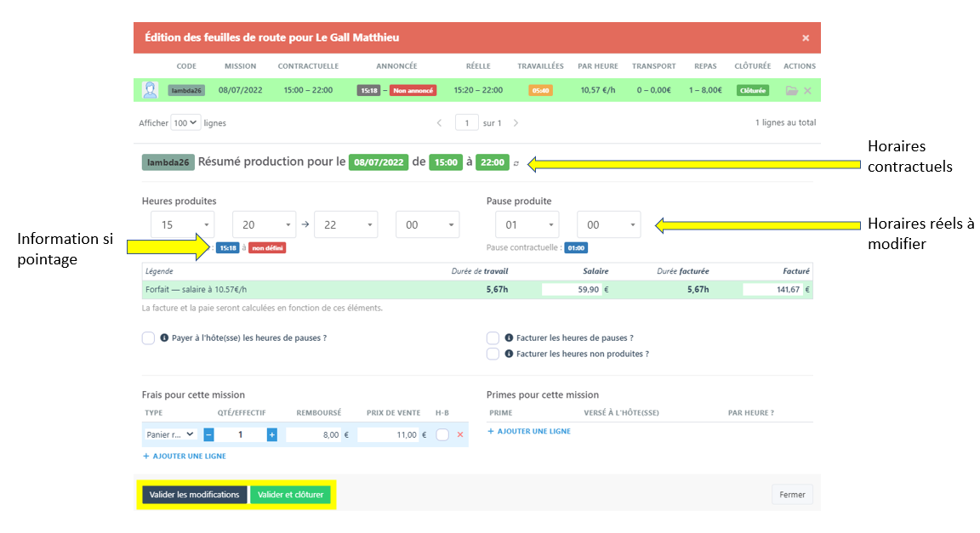
Task: Check 'Facturer les heures de pauses' checkbox
Action: pyautogui.click(x=493, y=338)
